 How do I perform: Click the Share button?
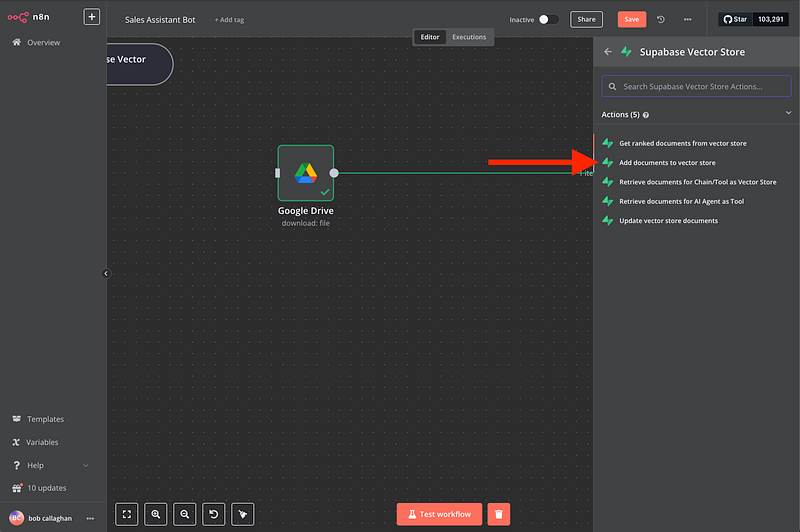(x=586, y=19)
